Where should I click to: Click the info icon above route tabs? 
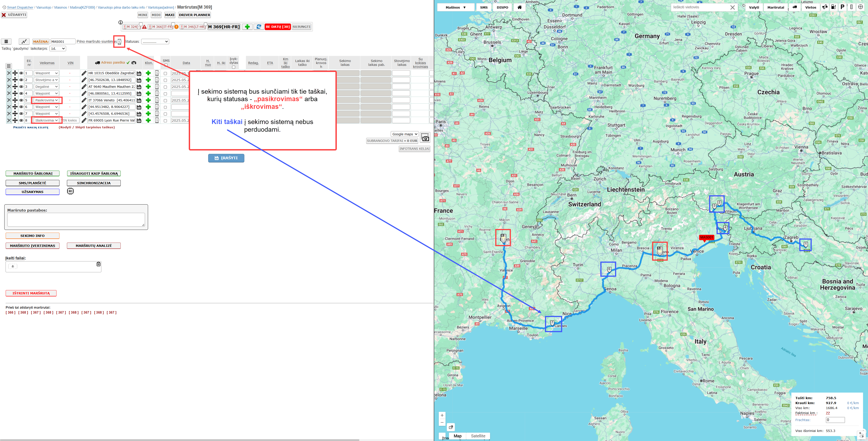click(120, 22)
